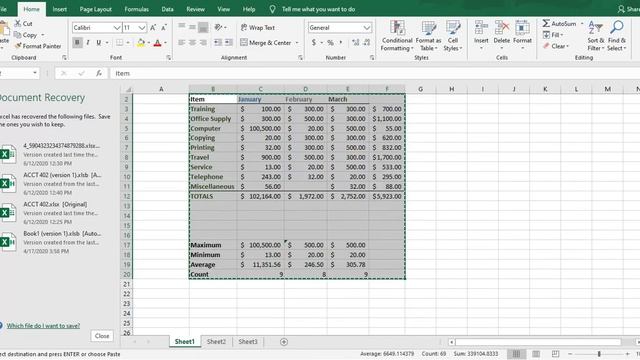The height and width of the screenshot is (360, 640).
Task: Align text left
Action: (x=182, y=42)
